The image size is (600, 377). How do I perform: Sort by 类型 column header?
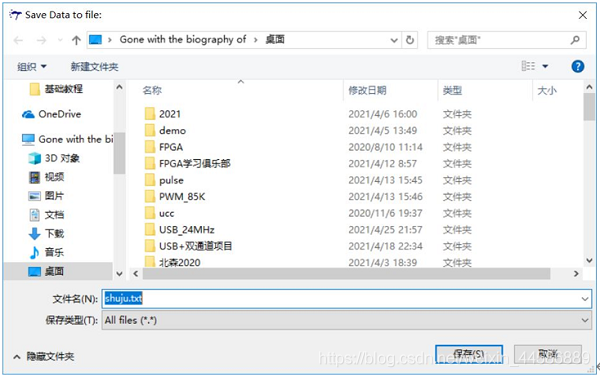point(452,90)
